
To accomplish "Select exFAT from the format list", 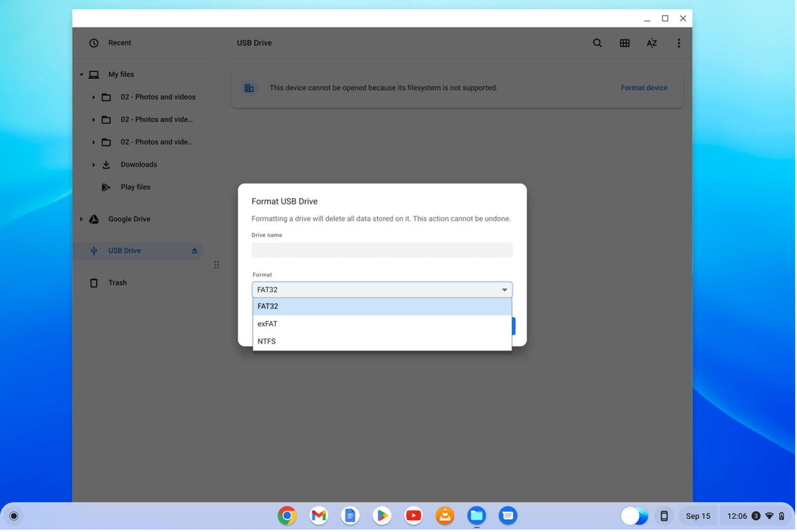I will pyautogui.click(x=268, y=324).
